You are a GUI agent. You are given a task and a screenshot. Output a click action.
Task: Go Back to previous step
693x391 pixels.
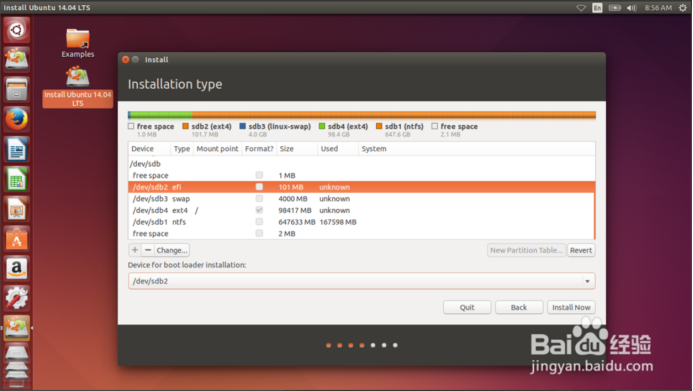519,307
